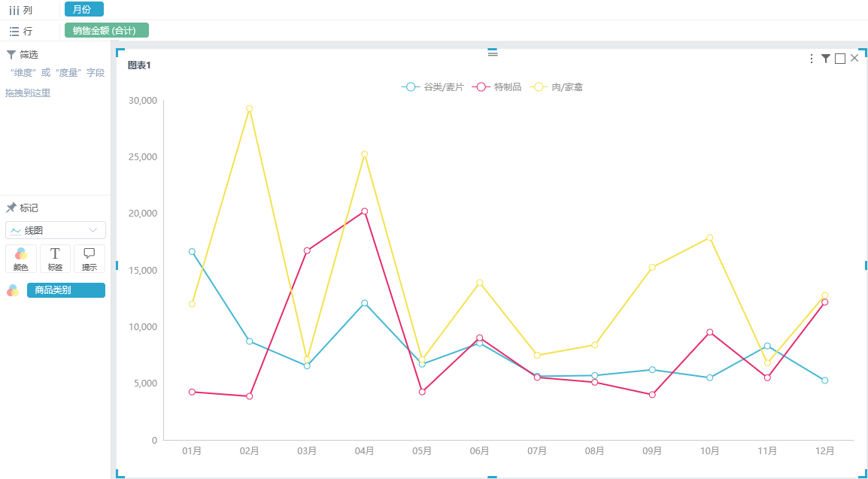The width and height of the screenshot is (868, 479).
Task: Click the 12月 axis label
Action: coord(825,450)
